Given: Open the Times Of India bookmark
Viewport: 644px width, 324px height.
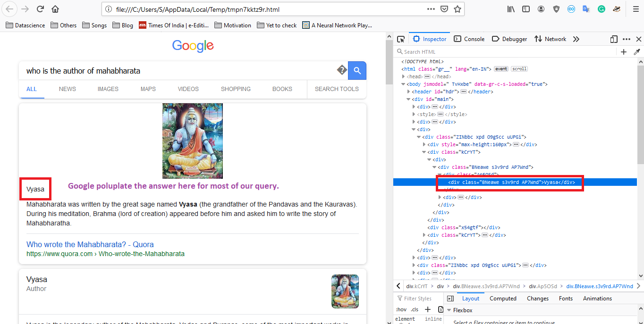Looking at the screenshot, I should (174, 25).
